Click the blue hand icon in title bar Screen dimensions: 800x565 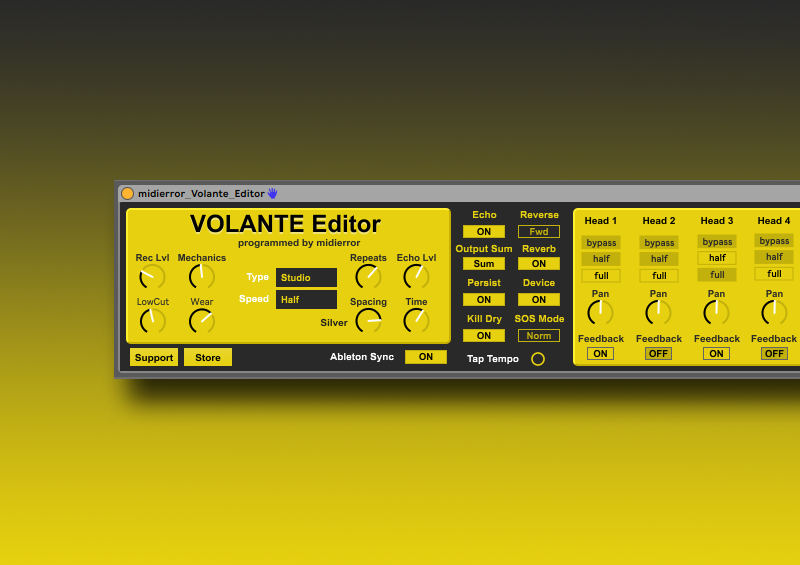point(273,193)
